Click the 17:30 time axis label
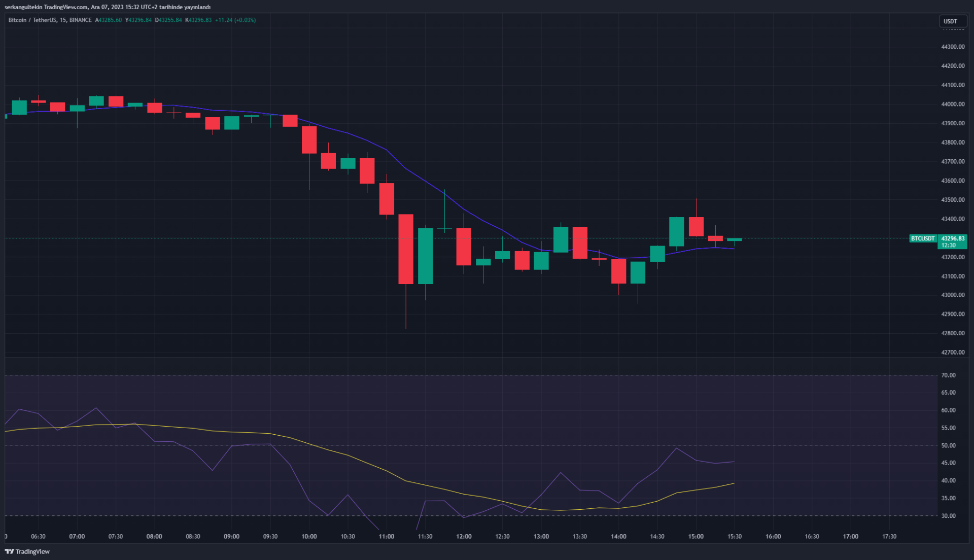Image resolution: width=974 pixels, height=560 pixels. (x=889, y=536)
